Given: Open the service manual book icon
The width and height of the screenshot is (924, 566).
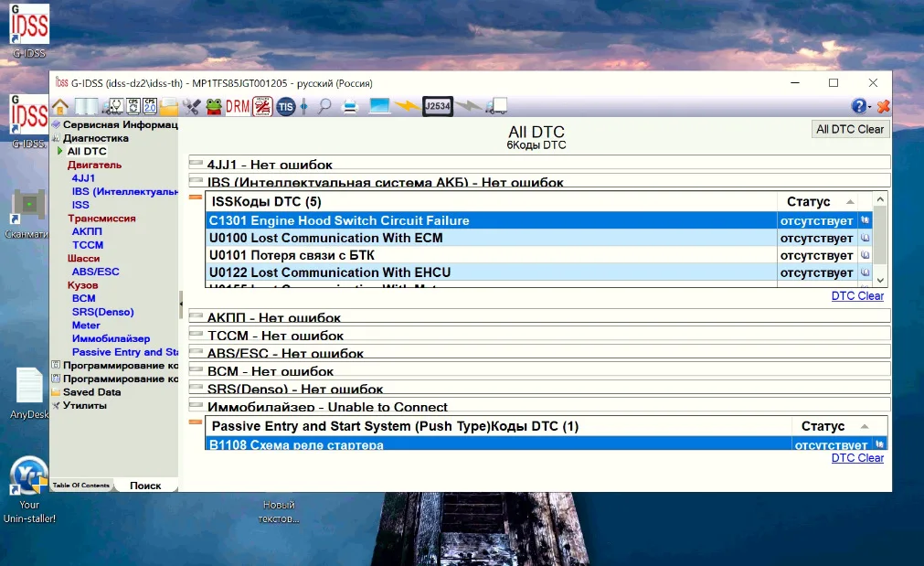Looking at the screenshot, I should (86, 107).
